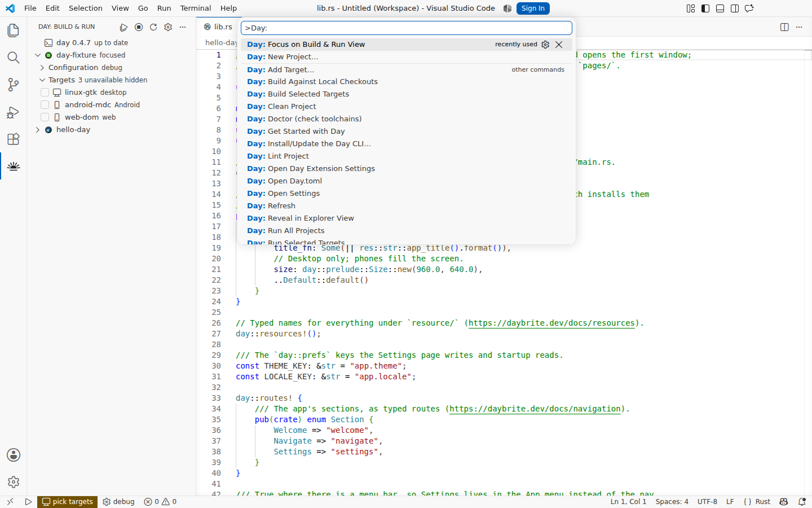Open the Help menu
The image size is (812, 508).
click(x=228, y=8)
